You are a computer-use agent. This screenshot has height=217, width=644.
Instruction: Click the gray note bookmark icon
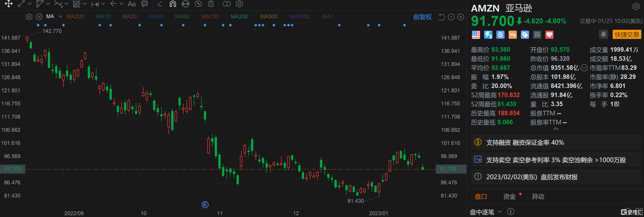(537, 35)
